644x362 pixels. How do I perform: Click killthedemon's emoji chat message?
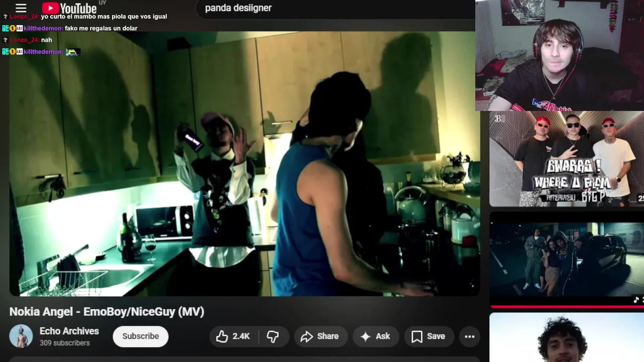pyautogui.click(x=72, y=52)
